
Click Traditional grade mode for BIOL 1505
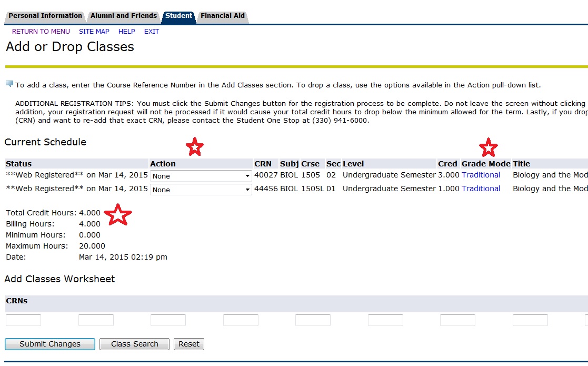click(x=481, y=175)
